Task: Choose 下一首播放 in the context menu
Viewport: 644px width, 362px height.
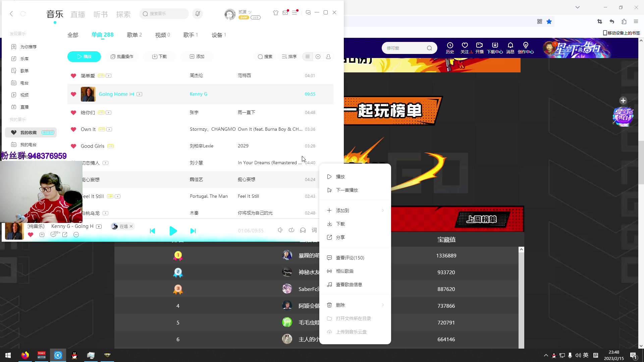Action: click(355, 190)
